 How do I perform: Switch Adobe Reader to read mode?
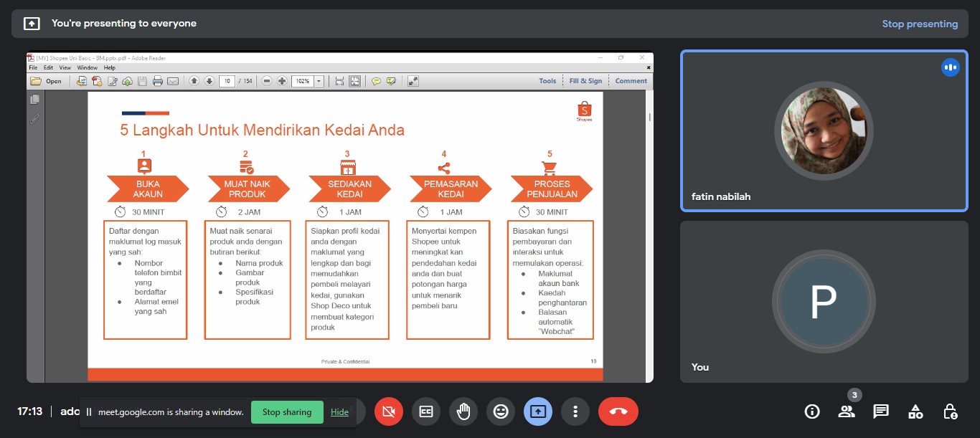pos(413,81)
